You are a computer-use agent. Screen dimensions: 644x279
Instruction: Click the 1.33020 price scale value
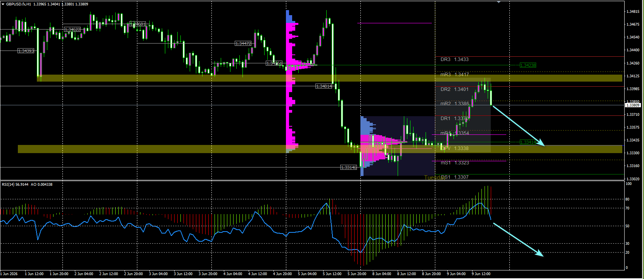pyautogui.click(x=632, y=179)
